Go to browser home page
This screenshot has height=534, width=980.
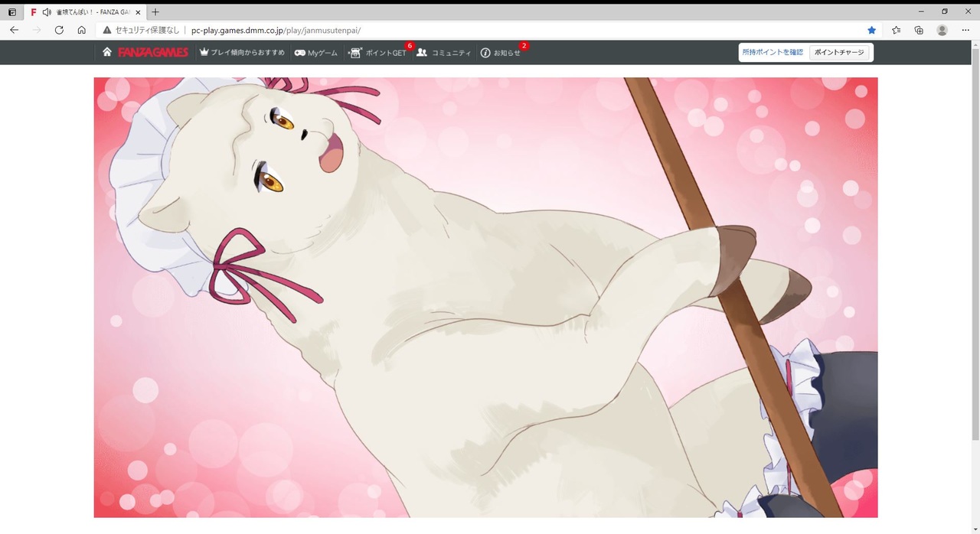tap(81, 30)
